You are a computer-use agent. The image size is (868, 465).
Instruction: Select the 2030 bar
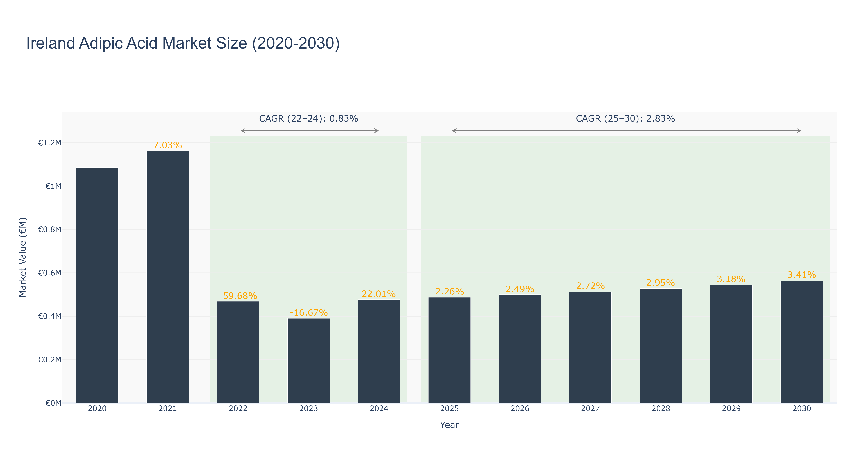tap(801, 342)
